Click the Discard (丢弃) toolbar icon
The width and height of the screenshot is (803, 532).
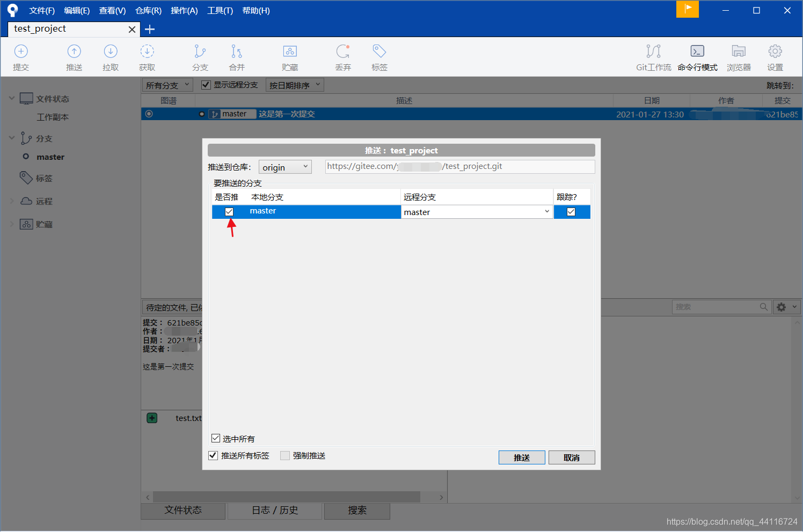(343, 51)
